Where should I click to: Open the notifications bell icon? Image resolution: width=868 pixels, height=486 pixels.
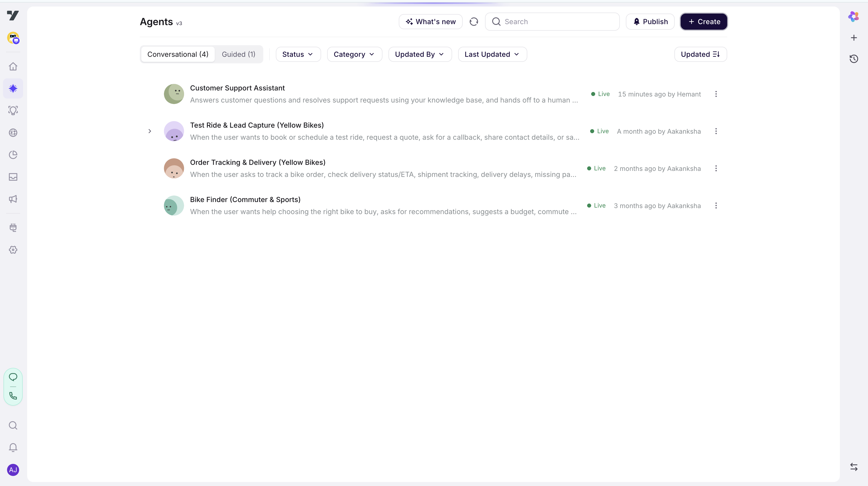[13, 448]
